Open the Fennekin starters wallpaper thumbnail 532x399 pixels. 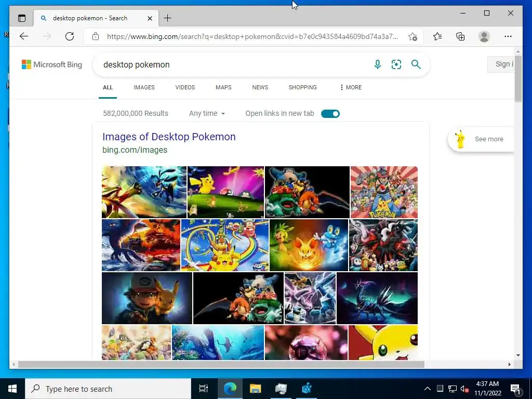309,245
